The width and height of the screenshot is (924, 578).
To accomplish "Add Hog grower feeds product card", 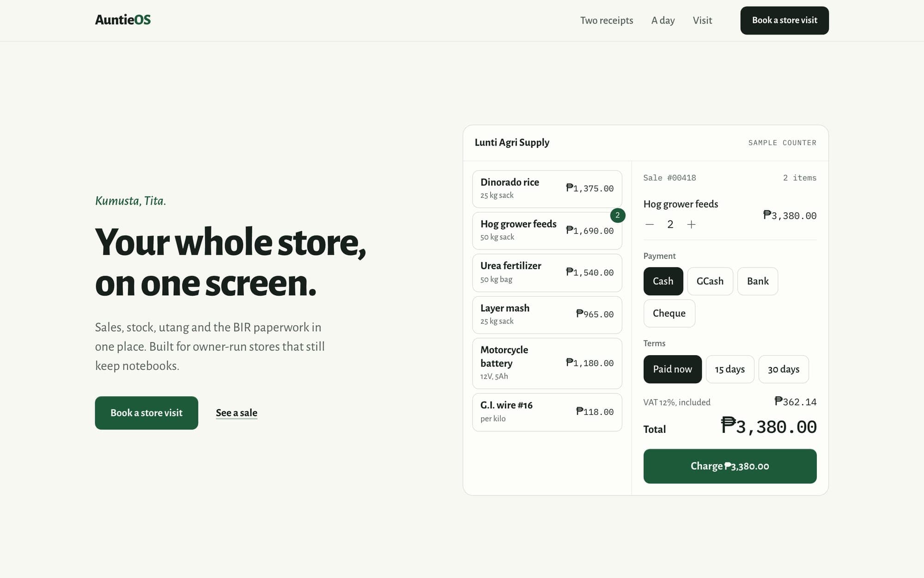I will (x=547, y=231).
